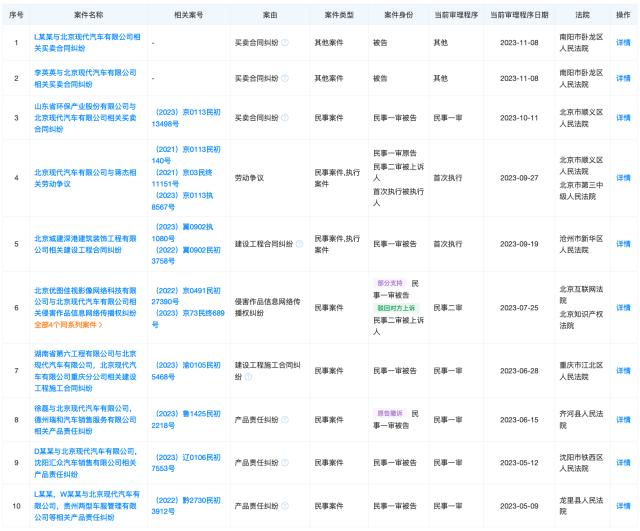The width and height of the screenshot is (640, 531).
Task: Open case 湖南省第六工程有限公司 link
Action: 85,371
